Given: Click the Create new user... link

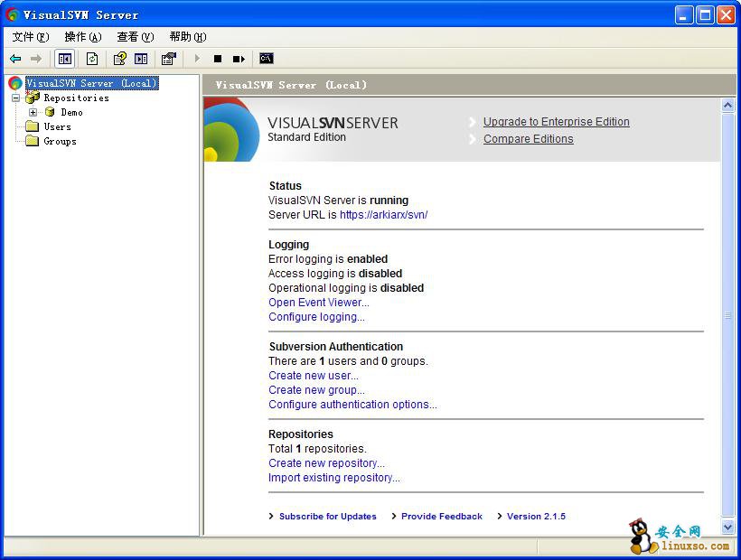Looking at the screenshot, I should pyautogui.click(x=313, y=376).
